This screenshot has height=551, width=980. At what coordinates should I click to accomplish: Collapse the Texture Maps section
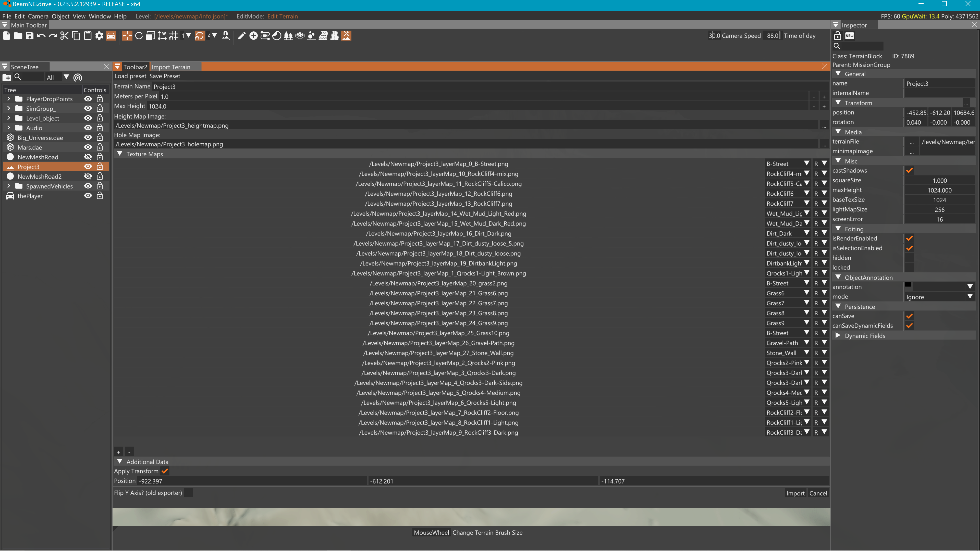click(x=120, y=154)
